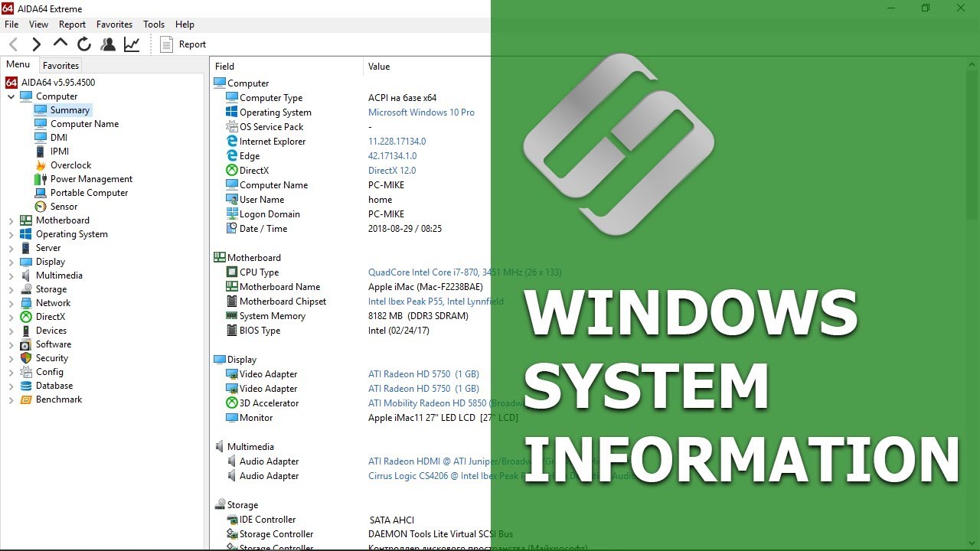The width and height of the screenshot is (980, 551).
Task: Expand the Network tree node
Action: tap(11, 303)
